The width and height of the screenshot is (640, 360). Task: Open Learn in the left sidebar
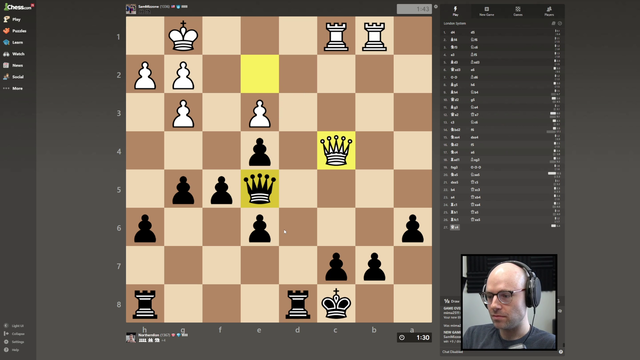(x=13, y=42)
